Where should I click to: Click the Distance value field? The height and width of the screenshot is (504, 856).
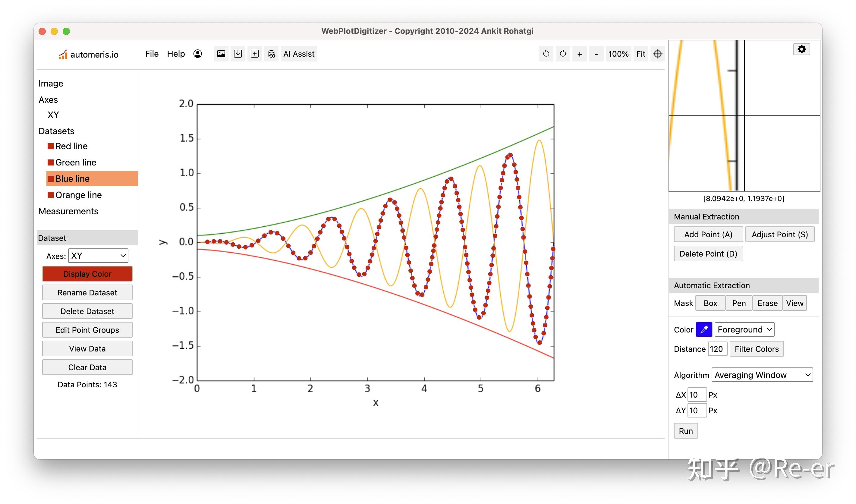point(717,349)
